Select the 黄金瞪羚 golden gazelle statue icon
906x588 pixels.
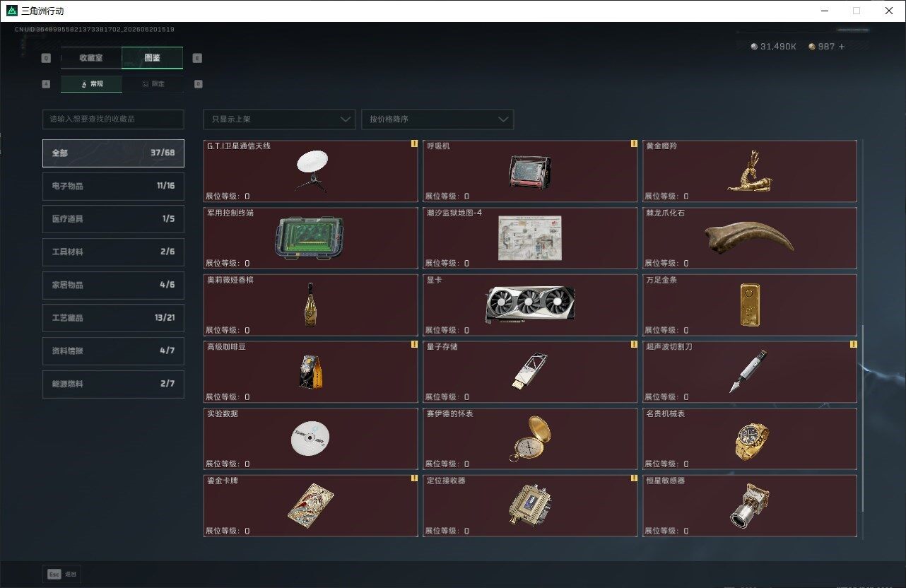pos(749,170)
